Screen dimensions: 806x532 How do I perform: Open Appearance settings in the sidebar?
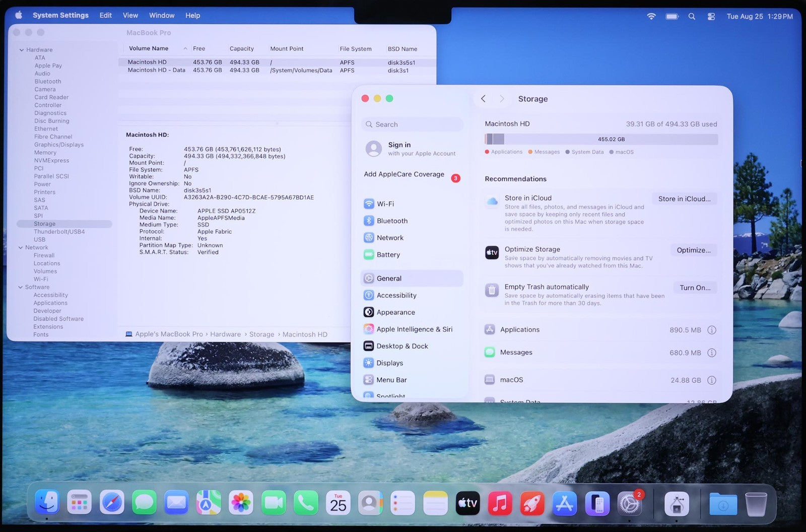pos(412,312)
